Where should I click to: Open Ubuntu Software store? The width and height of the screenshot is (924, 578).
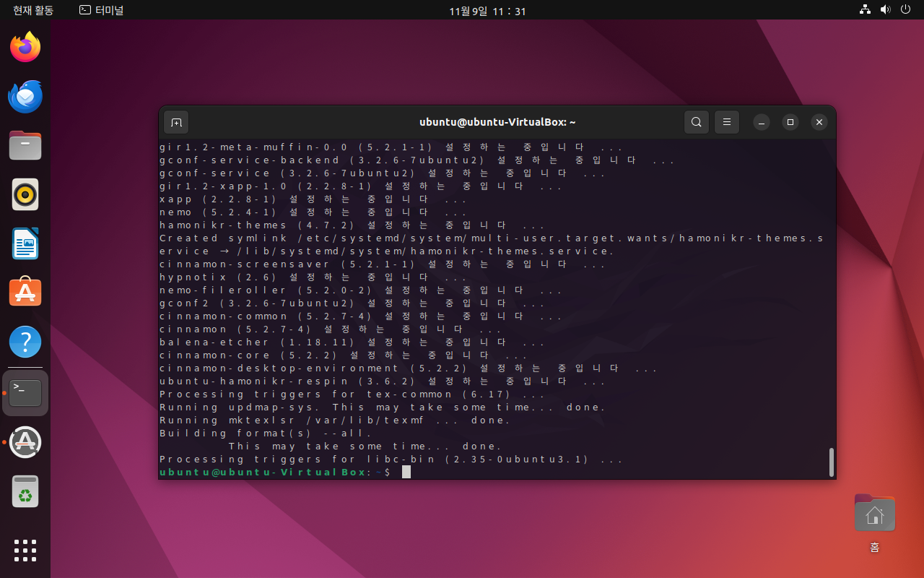(25, 293)
